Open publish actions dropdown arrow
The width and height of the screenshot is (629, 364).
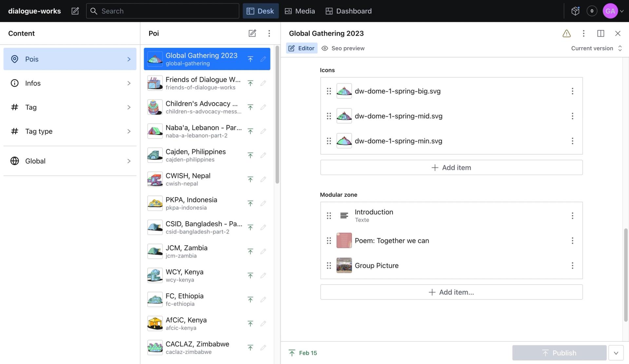point(616,353)
